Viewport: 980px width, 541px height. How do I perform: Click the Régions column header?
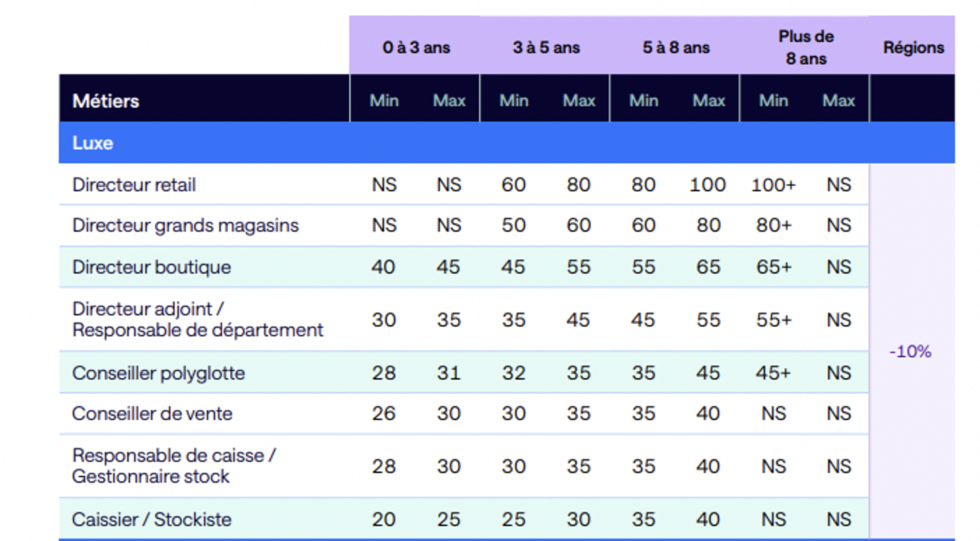pyautogui.click(x=913, y=48)
